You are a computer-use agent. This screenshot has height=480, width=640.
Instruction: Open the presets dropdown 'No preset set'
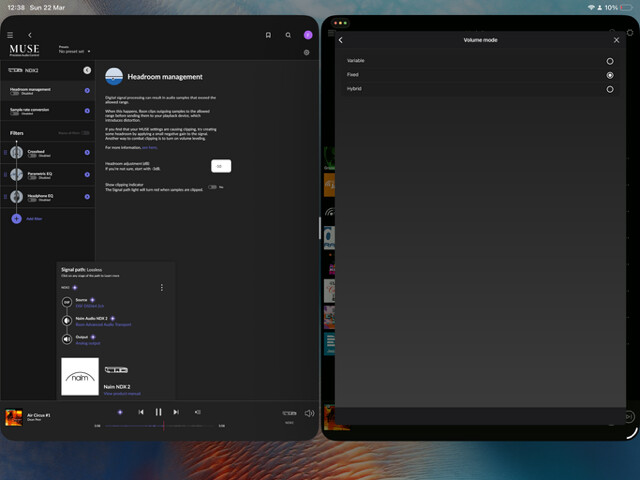pyautogui.click(x=74, y=51)
